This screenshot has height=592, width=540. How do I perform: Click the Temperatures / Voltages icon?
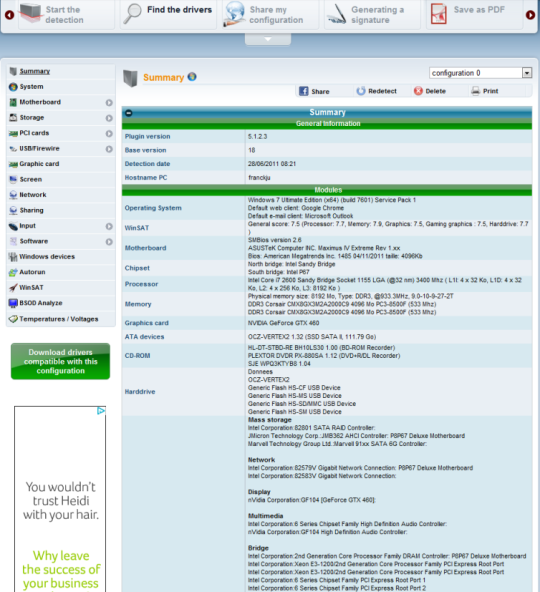[13, 319]
